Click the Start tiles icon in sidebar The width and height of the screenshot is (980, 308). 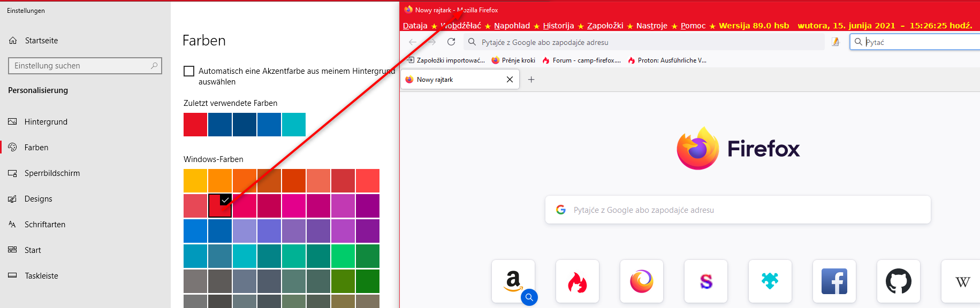pyautogui.click(x=12, y=250)
